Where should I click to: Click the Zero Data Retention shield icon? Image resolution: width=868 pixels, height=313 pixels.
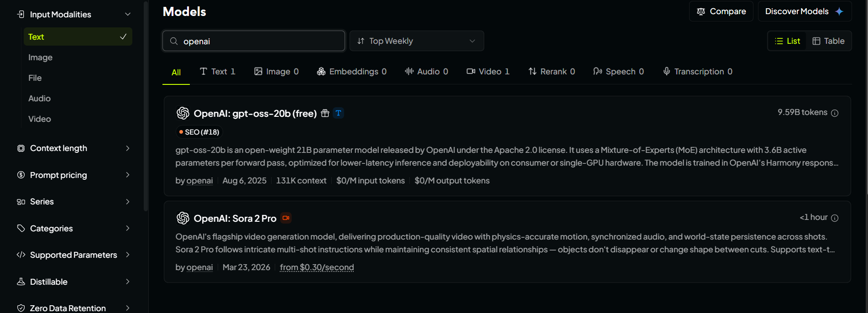(21, 308)
